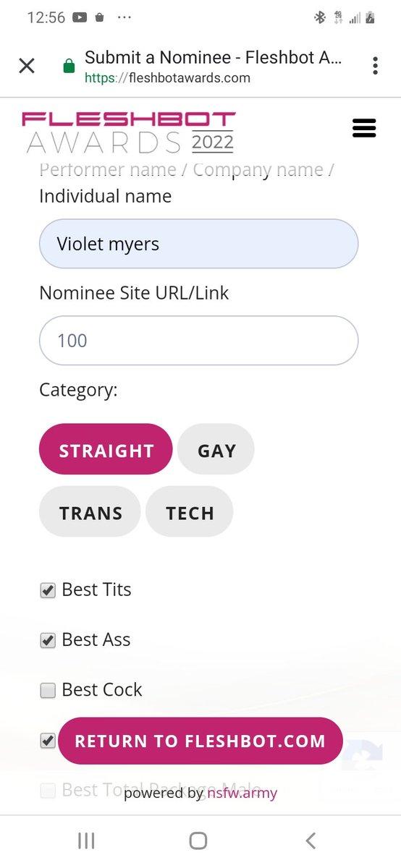Open the browser three-dot overflow menu
Screen dimensions: 401x868
click(375, 66)
